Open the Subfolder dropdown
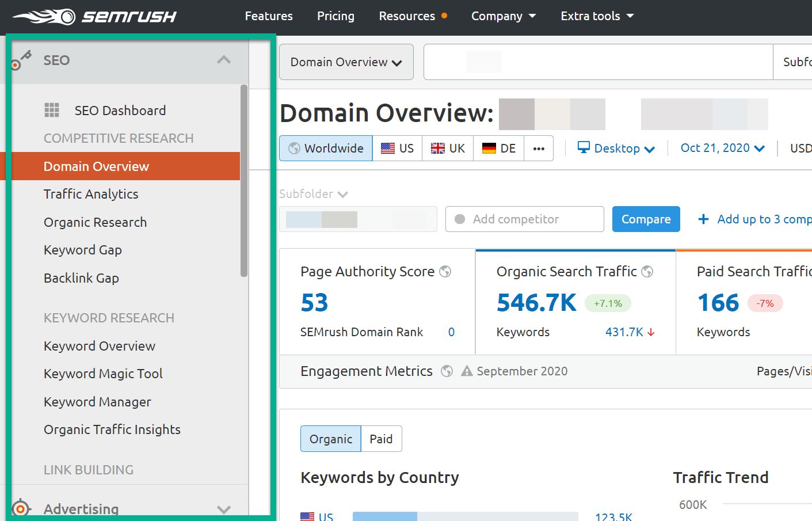This screenshot has width=812, height=521. click(314, 194)
